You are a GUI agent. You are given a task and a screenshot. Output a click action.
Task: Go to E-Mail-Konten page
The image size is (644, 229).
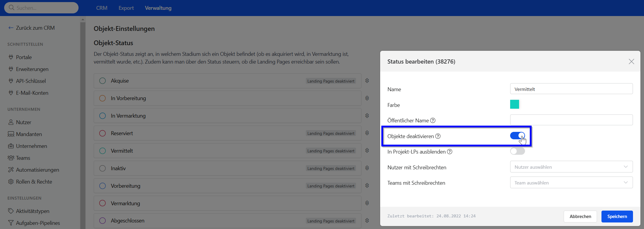[x=32, y=93]
